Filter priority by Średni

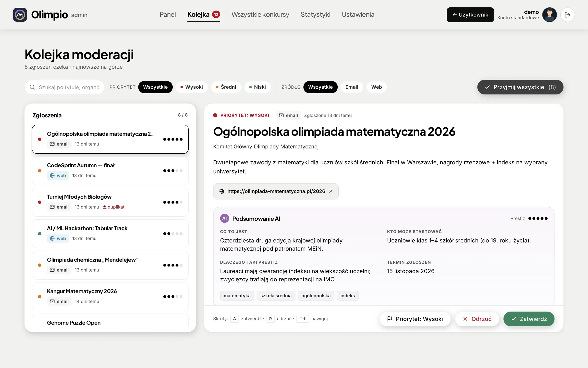coord(226,87)
